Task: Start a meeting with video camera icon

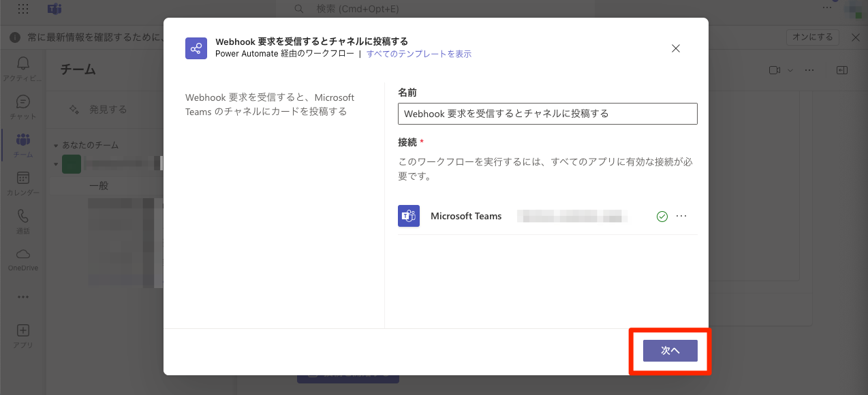Action: (775, 70)
